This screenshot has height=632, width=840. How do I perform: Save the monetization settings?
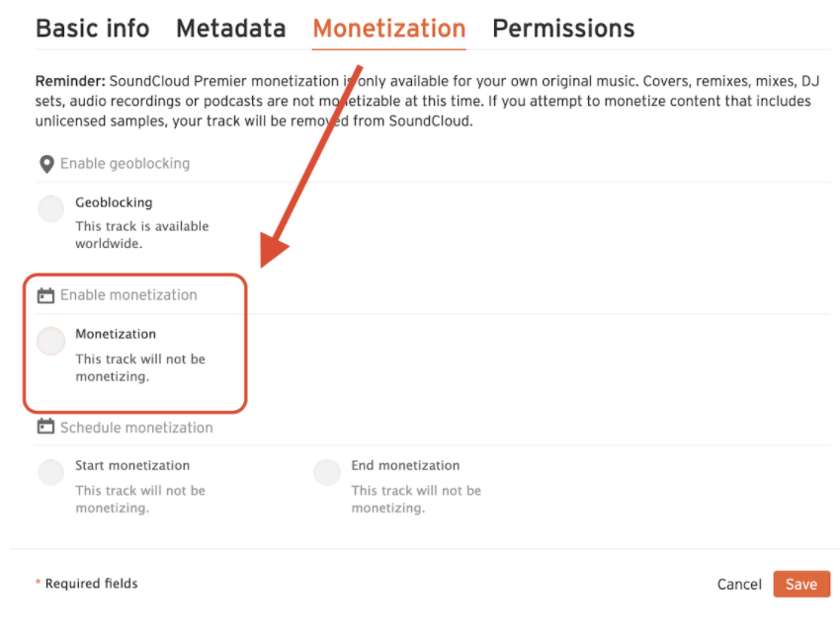point(801,584)
